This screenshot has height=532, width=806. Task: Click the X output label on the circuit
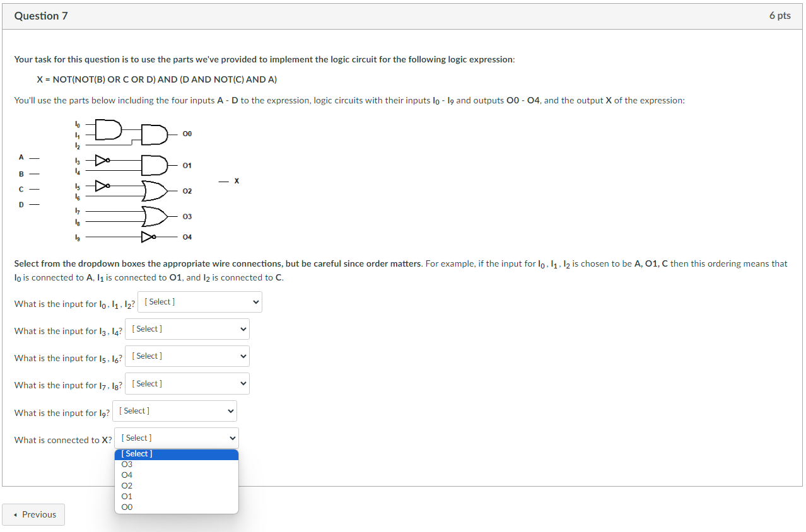pos(236,181)
